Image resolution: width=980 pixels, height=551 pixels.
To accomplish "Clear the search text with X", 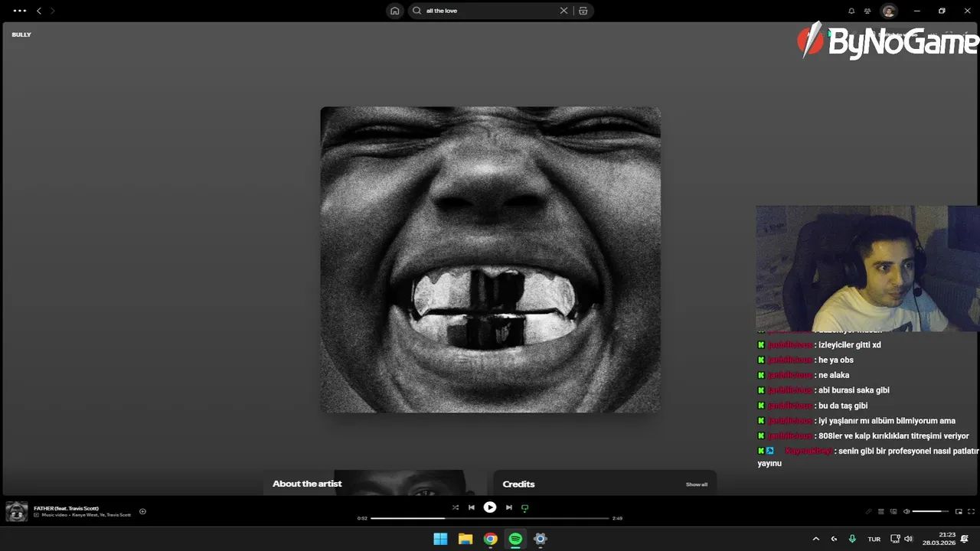I will point(563,11).
